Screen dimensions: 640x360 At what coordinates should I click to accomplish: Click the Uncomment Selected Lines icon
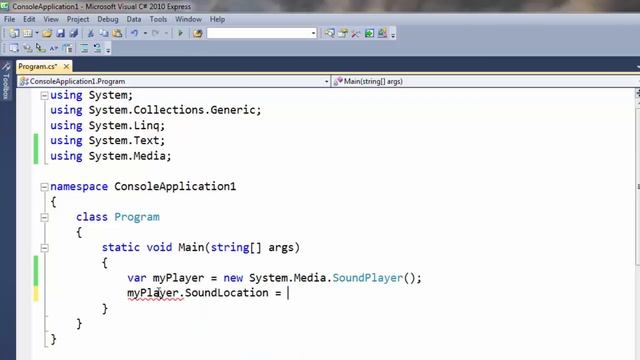click(97, 49)
